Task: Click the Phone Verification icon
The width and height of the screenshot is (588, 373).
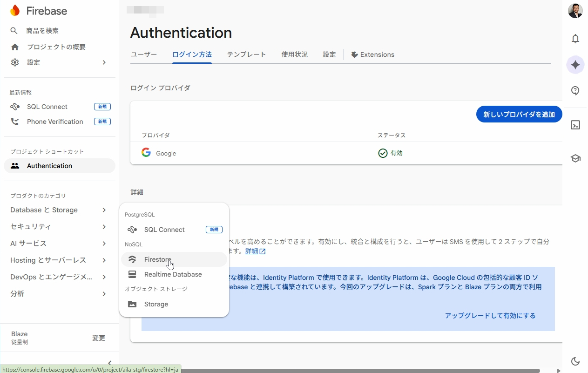Action: [x=15, y=122]
